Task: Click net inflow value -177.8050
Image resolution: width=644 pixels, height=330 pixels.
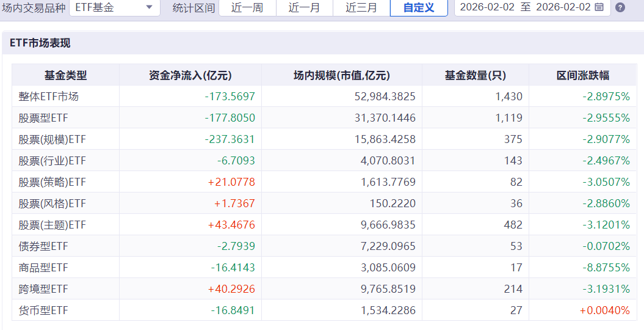Action: 230,118
